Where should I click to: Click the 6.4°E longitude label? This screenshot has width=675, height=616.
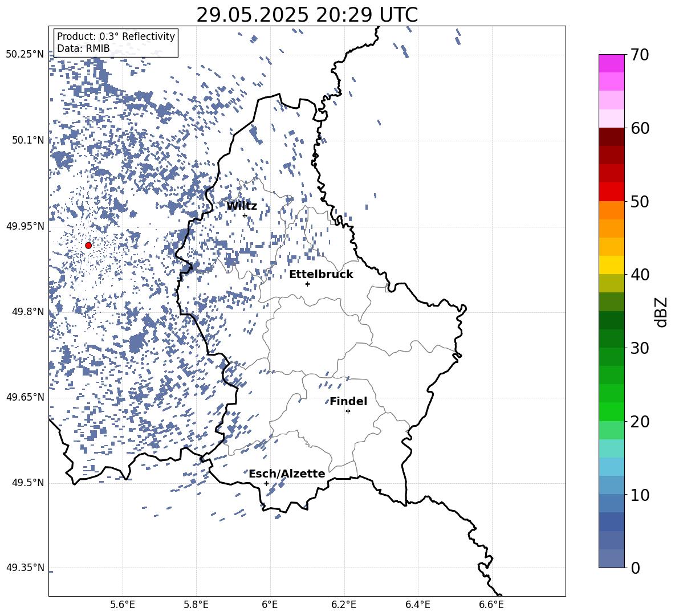pyautogui.click(x=417, y=605)
